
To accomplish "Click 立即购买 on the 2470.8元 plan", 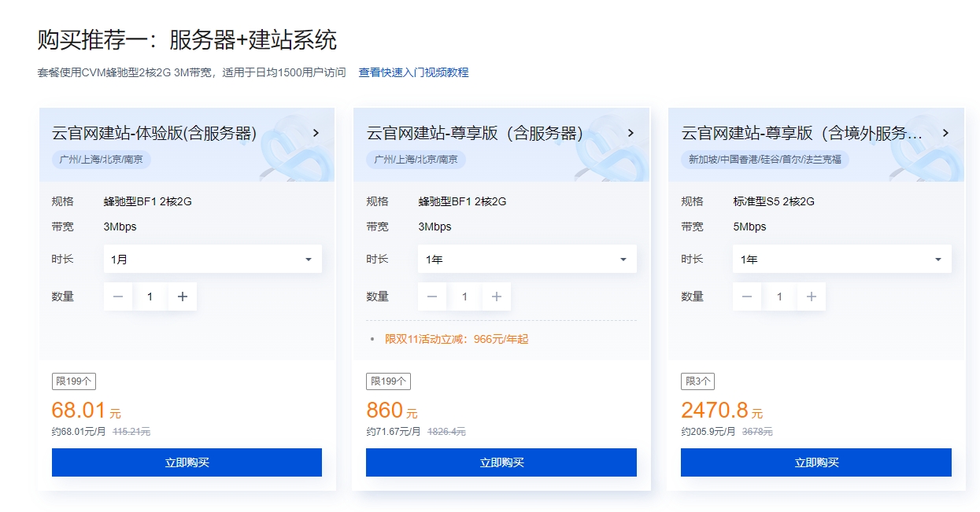I will [815, 462].
